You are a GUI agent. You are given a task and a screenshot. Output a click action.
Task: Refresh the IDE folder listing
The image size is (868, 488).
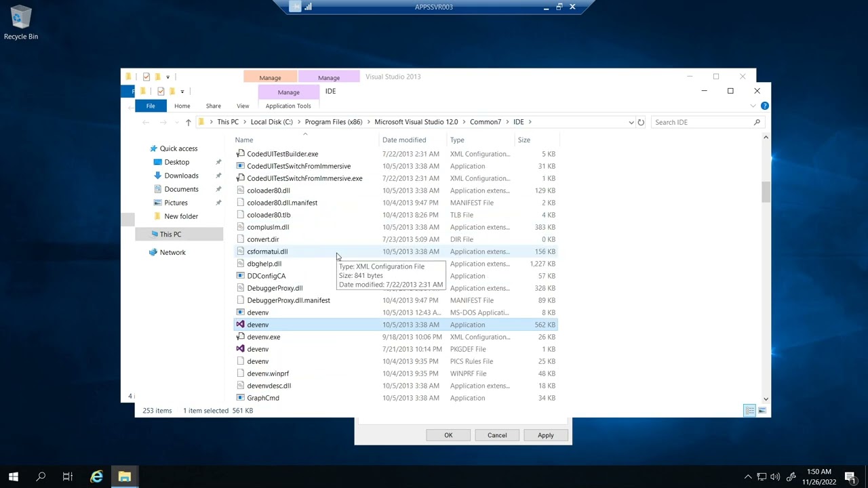[x=641, y=122]
